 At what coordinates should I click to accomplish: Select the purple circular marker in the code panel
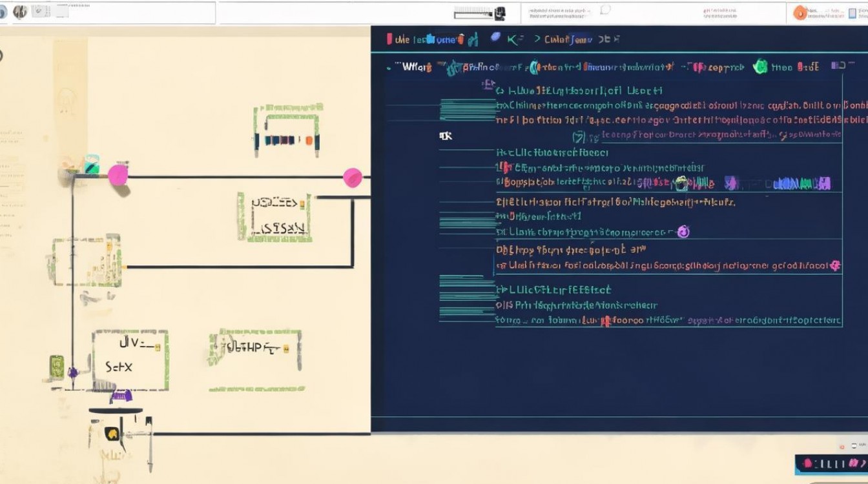coord(683,232)
